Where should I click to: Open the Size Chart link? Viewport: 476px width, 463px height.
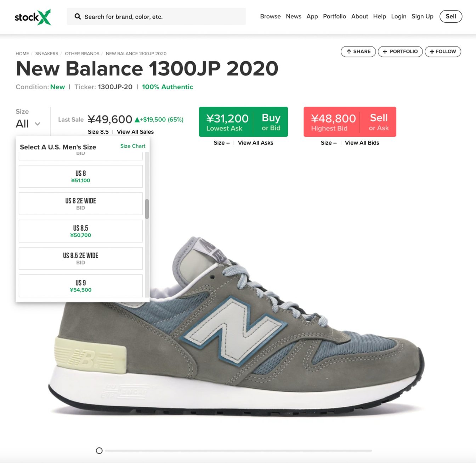coord(133,146)
